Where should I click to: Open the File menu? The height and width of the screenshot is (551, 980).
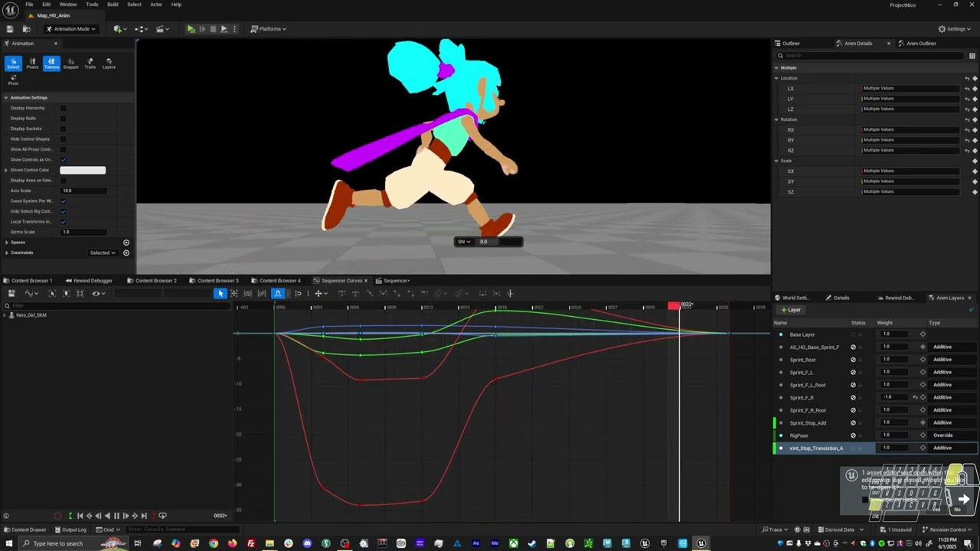coord(29,5)
